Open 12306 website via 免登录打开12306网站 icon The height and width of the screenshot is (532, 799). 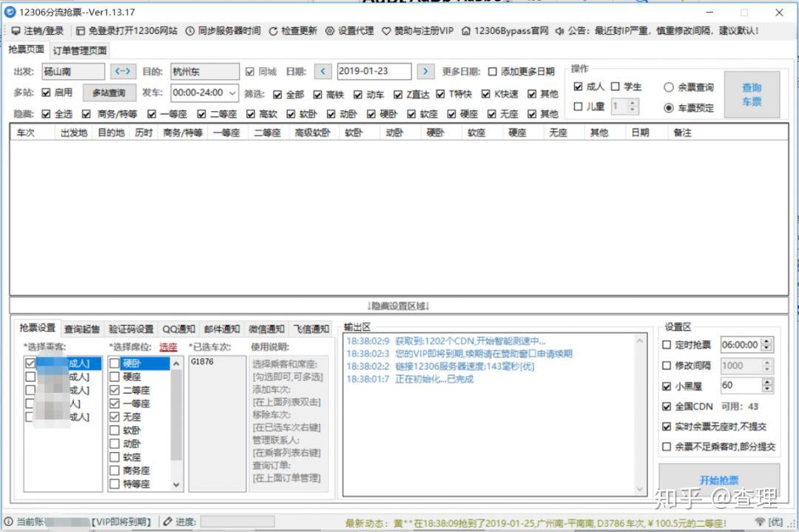click(81, 30)
